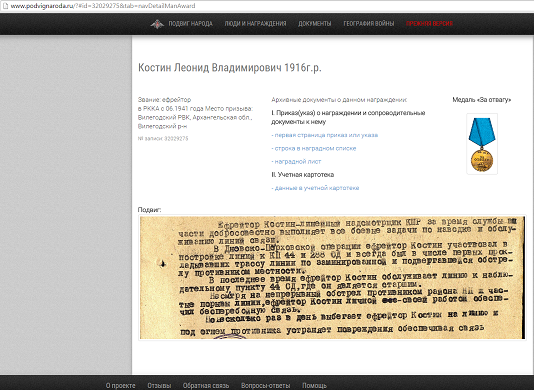Viewport: 534px width, 390px height.
Task: Select the text Звание: ефрейтор
Action: (164, 99)
